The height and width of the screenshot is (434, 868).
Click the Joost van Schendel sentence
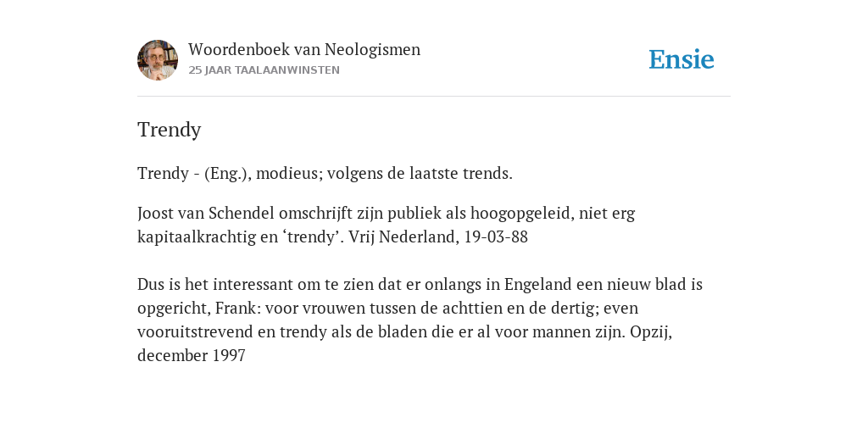coord(386,225)
